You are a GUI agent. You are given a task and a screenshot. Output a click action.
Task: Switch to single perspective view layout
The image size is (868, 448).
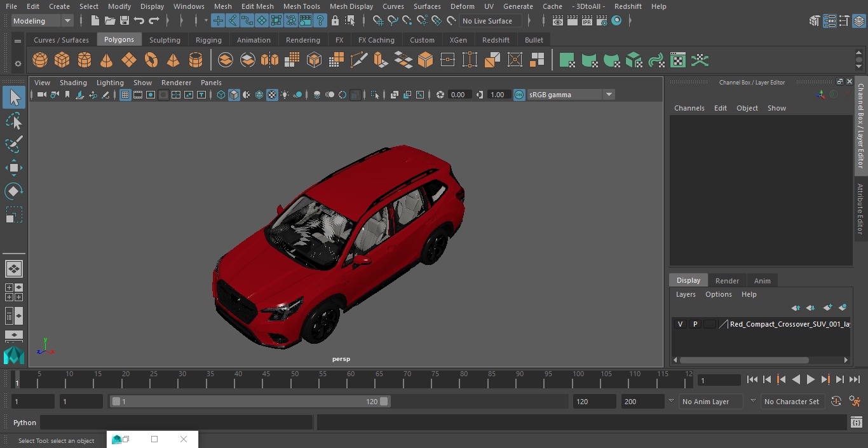pos(14,269)
